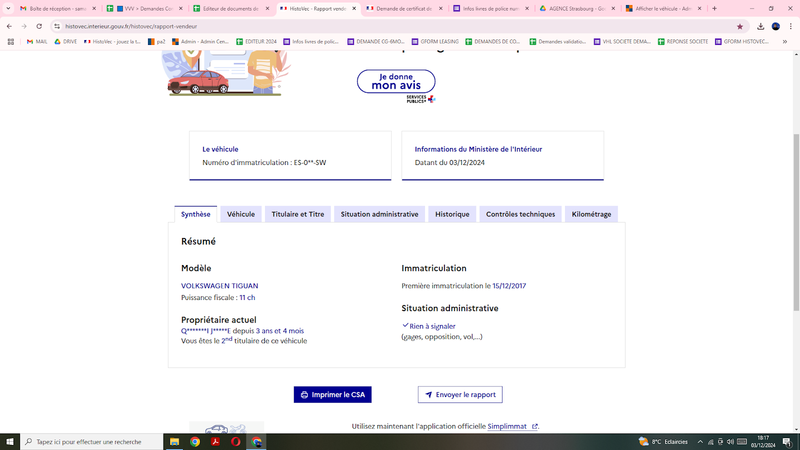Screen dimensions: 800x450
Task: Open Infos livres de polic bookmark
Action: pyautogui.click(x=311, y=42)
